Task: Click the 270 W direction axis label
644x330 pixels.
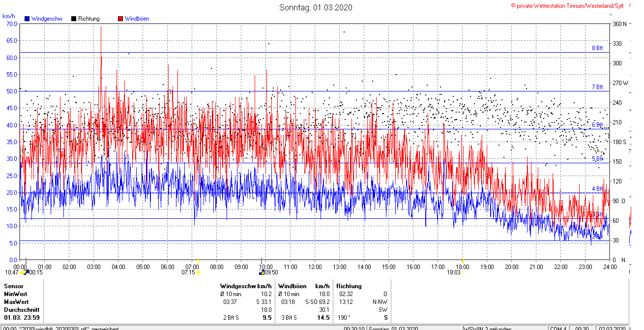Action: point(620,83)
